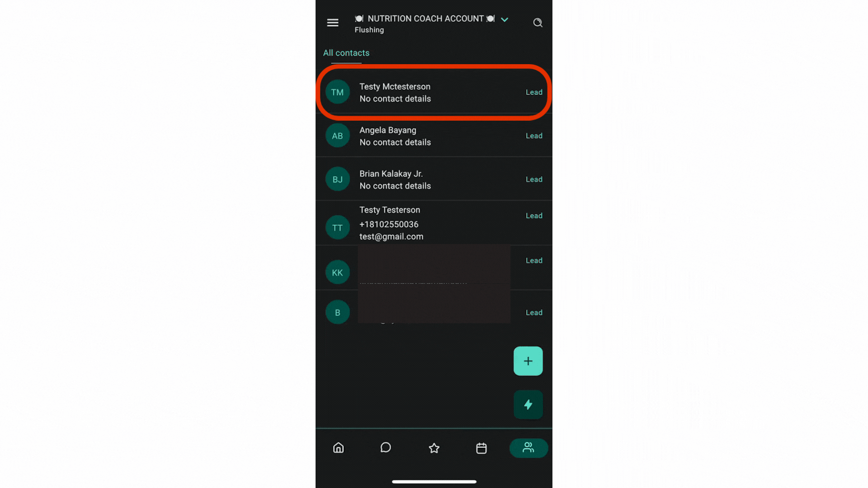Tap the quick action lightning bolt icon
Screen dimensions: 868x488
(527, 404)
